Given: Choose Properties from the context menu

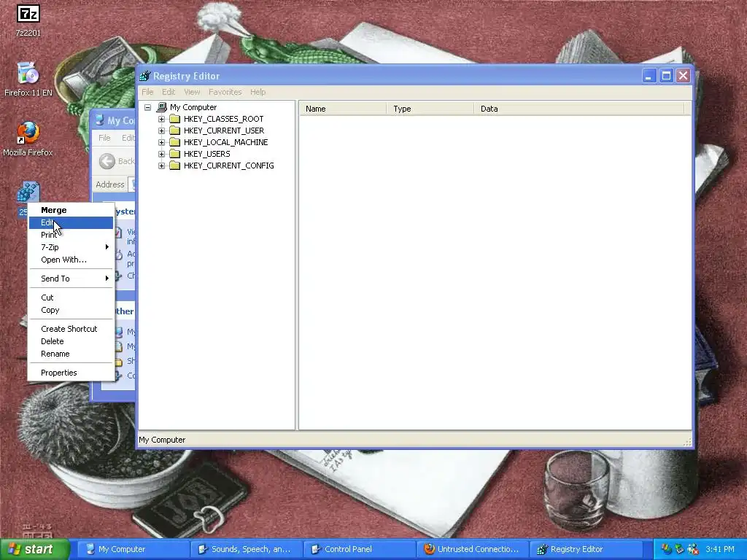Looking at the screenshot, I should (x=71, y=373).
